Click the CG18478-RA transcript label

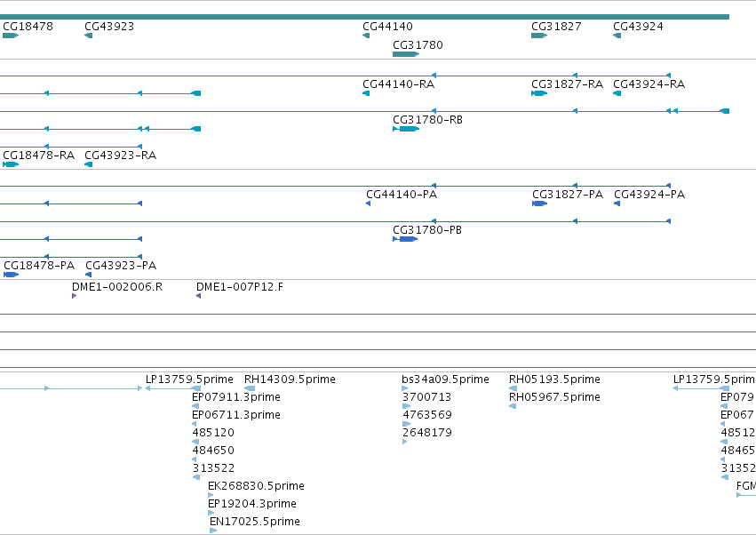(x=38, y=156)
